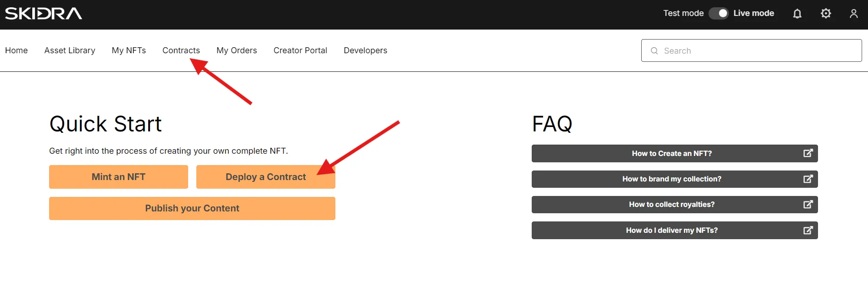
Task: Open the Creator Portal tab
Action: [x=300, y=50]
